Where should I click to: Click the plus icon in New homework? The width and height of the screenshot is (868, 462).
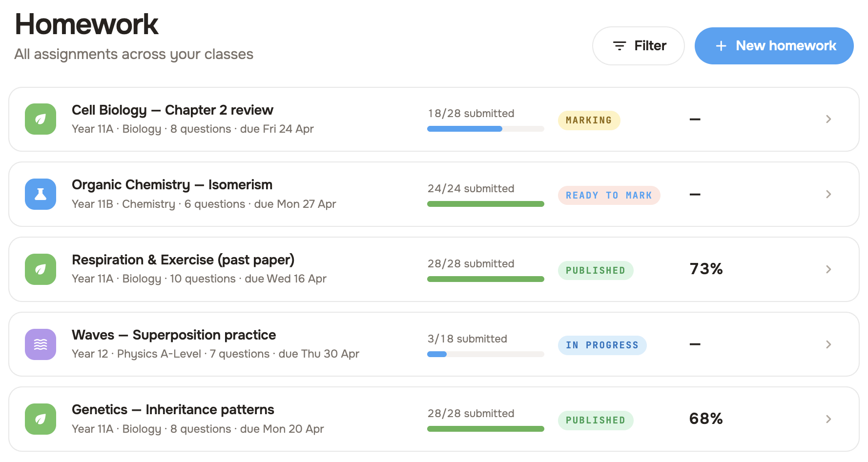click(721, 46)
